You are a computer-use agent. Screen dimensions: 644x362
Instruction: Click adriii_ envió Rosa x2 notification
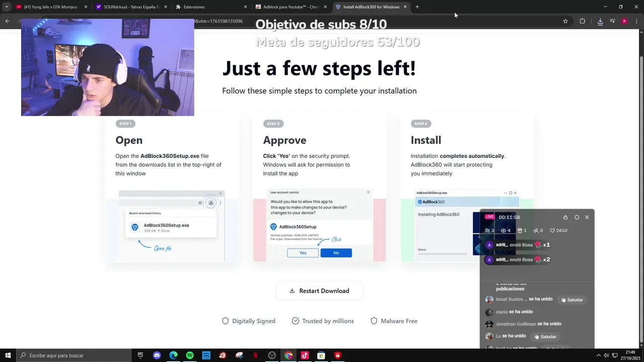(x=518, y=259)
